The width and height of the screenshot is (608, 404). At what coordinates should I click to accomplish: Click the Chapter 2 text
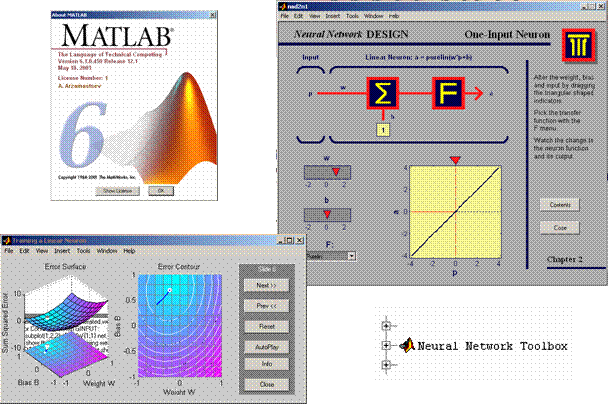coord(565,259)
